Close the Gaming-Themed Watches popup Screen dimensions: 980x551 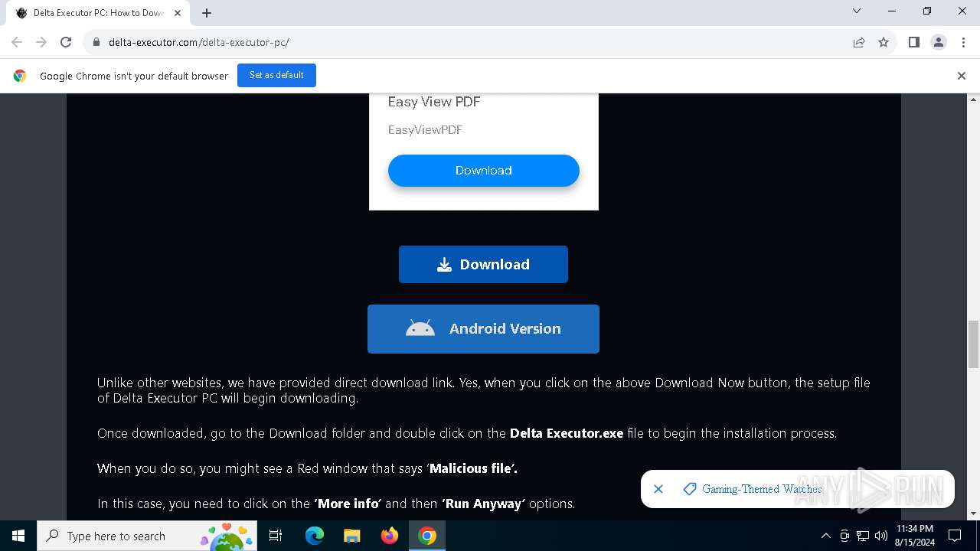[x=658, y=489]
